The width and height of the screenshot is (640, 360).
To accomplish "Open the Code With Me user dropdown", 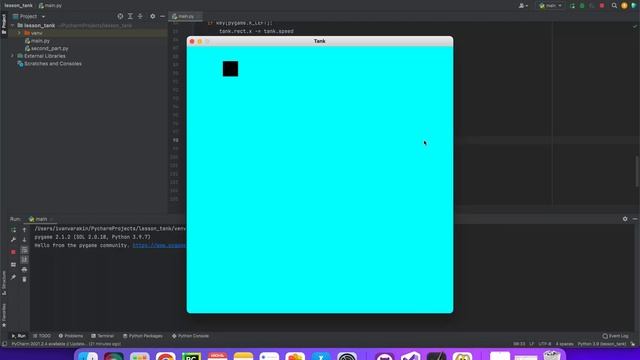I will pos(523,6).
